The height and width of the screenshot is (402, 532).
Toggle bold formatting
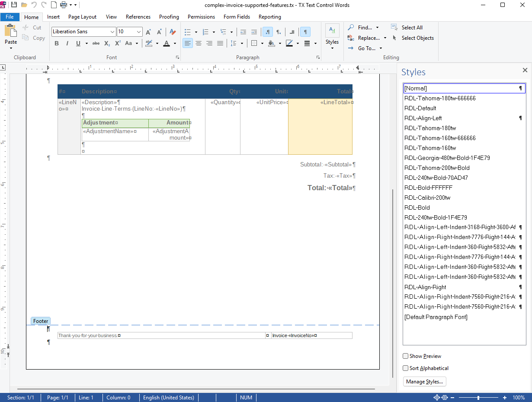[x=57, y=43]
